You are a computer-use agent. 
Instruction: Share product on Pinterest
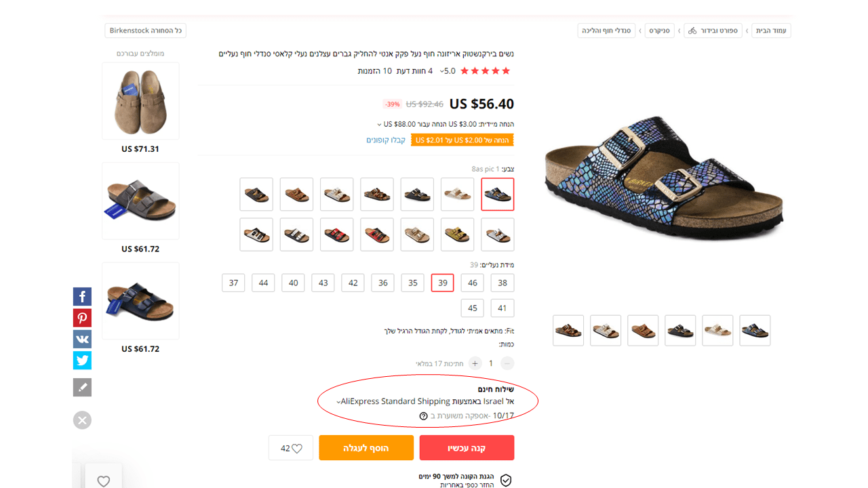coord(82,318)
